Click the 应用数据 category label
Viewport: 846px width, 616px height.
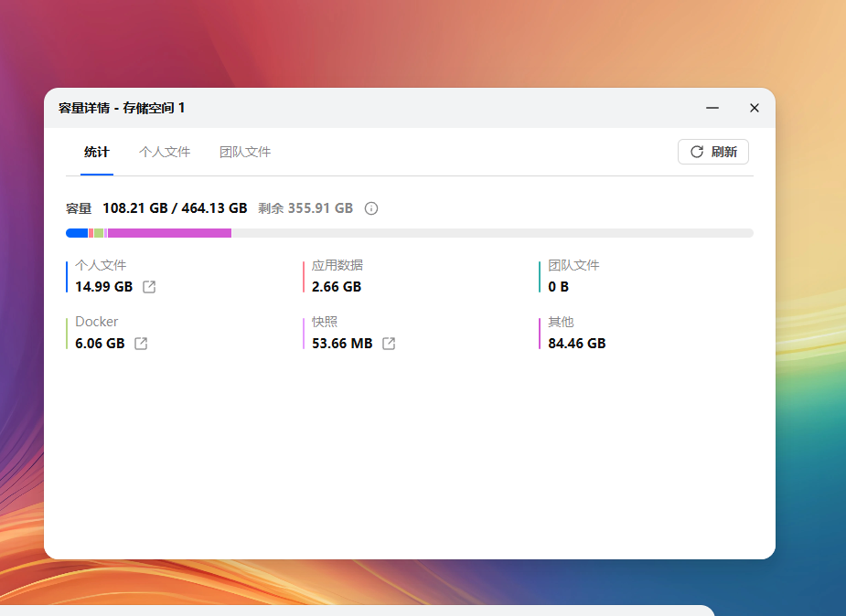click(337, 265)
